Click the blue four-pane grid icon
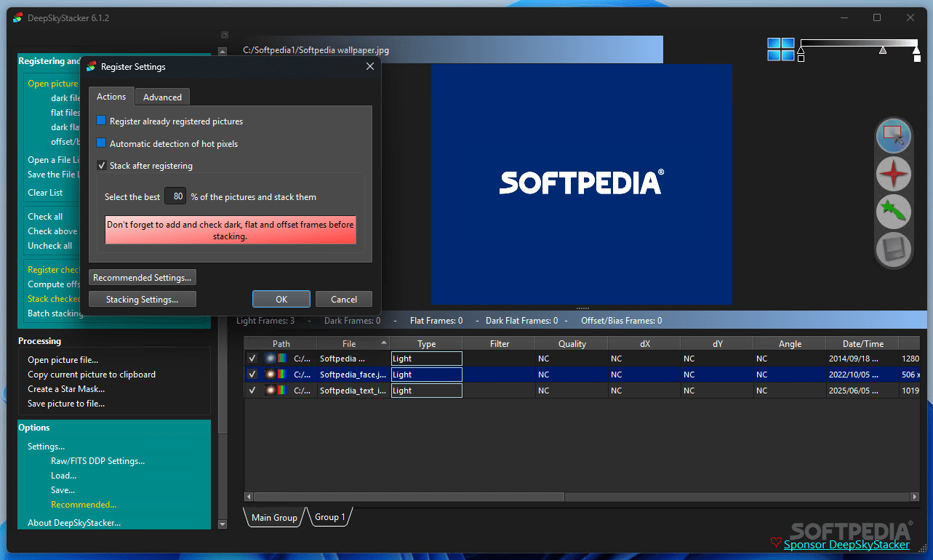This screenshot has height=560, width=933. (x=781, y=49)
